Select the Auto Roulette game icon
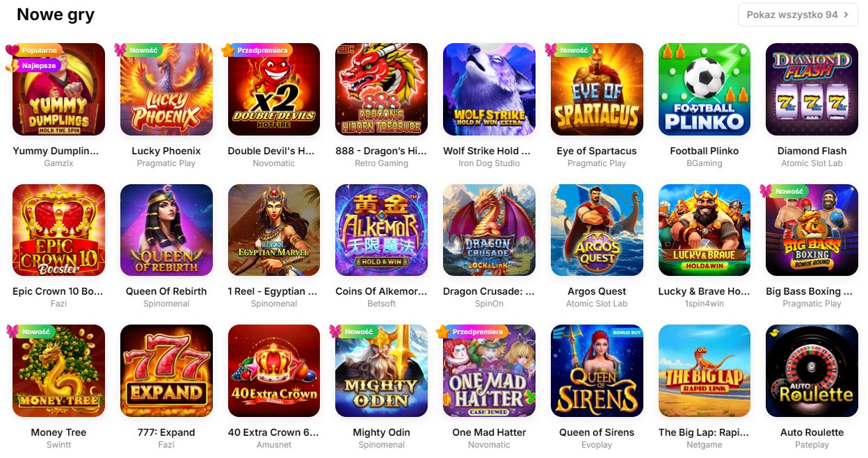The height and width of the screenshot is (458, 868). coord(812,370)
